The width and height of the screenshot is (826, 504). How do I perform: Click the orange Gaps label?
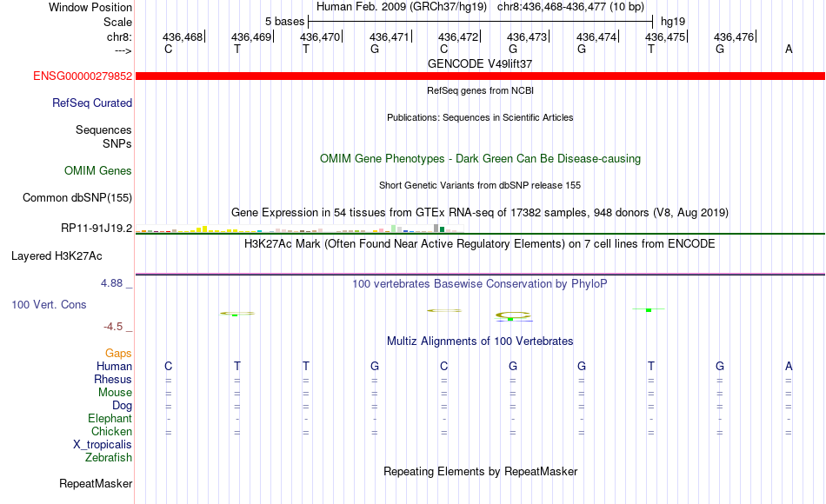point(118,354)
